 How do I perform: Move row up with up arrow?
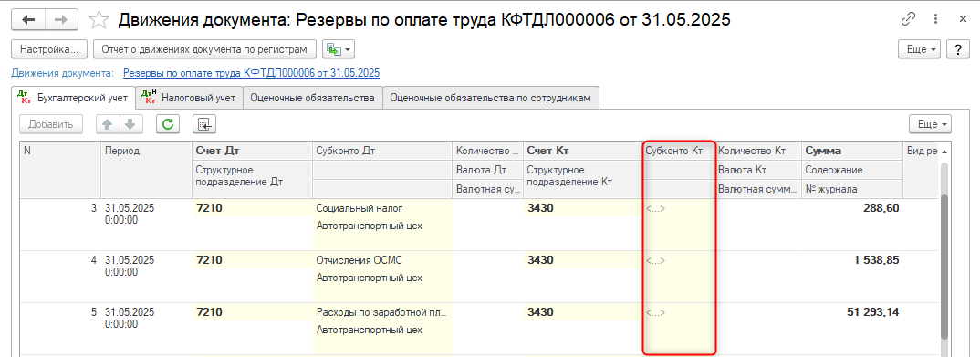pyautogui.click(x=108, y=124)
